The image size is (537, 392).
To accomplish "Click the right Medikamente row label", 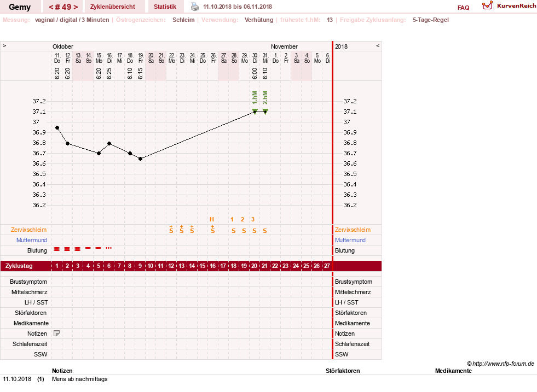I will 353,323.
